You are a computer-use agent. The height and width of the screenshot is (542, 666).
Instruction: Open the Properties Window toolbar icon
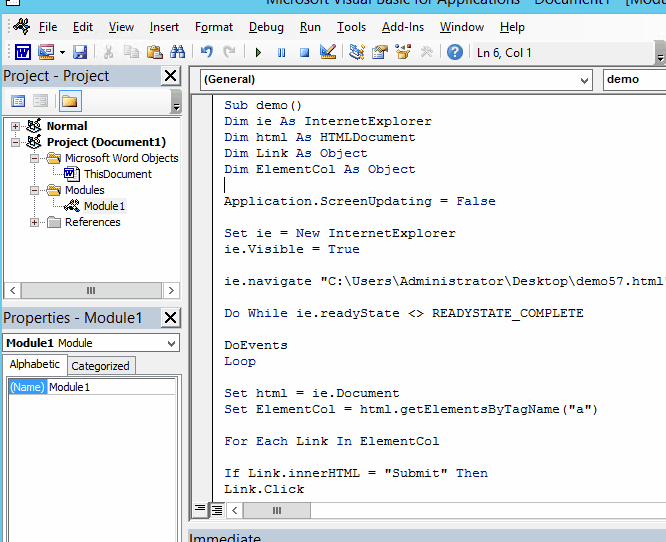tap(380, 52)
